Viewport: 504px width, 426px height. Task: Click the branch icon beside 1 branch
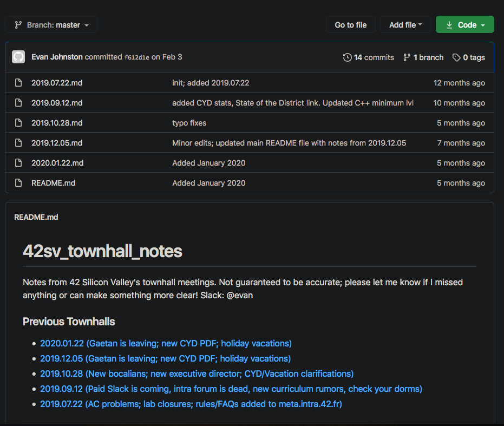[x=407, y=57]
